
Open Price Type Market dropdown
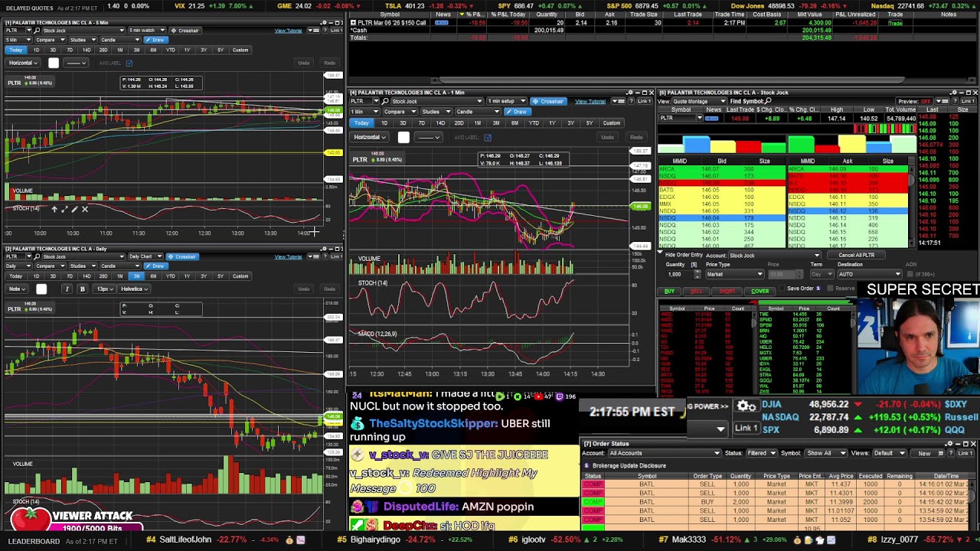[x=734, y=274]
